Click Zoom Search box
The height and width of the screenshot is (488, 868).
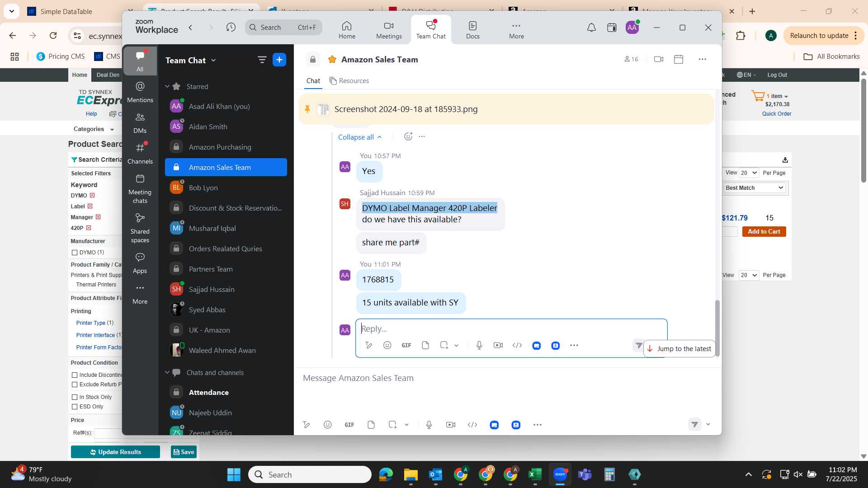[284, 27]
